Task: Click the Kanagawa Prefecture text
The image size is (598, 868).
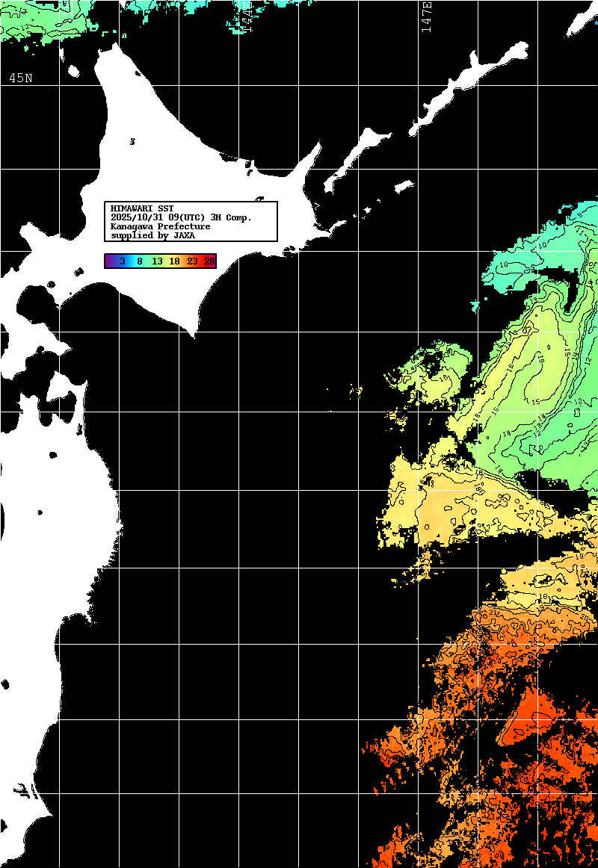Action: coord(160,226)
